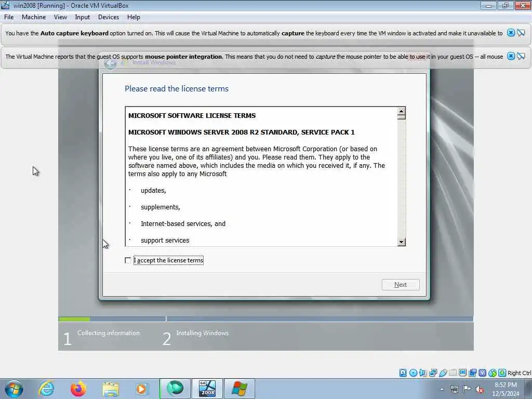Switch to VirtualBox 2008 VM taskbar button

click(x=207, y=389)
